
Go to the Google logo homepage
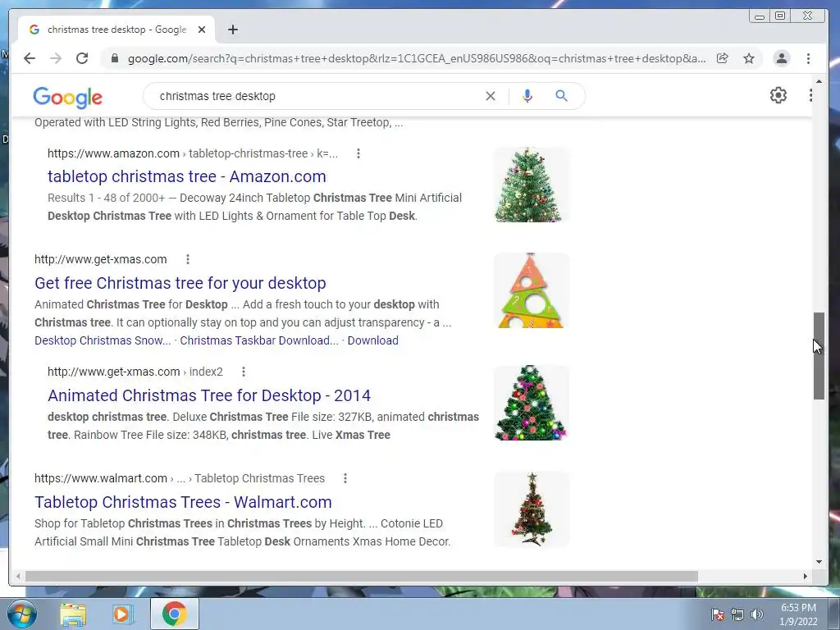pos(67,97)
